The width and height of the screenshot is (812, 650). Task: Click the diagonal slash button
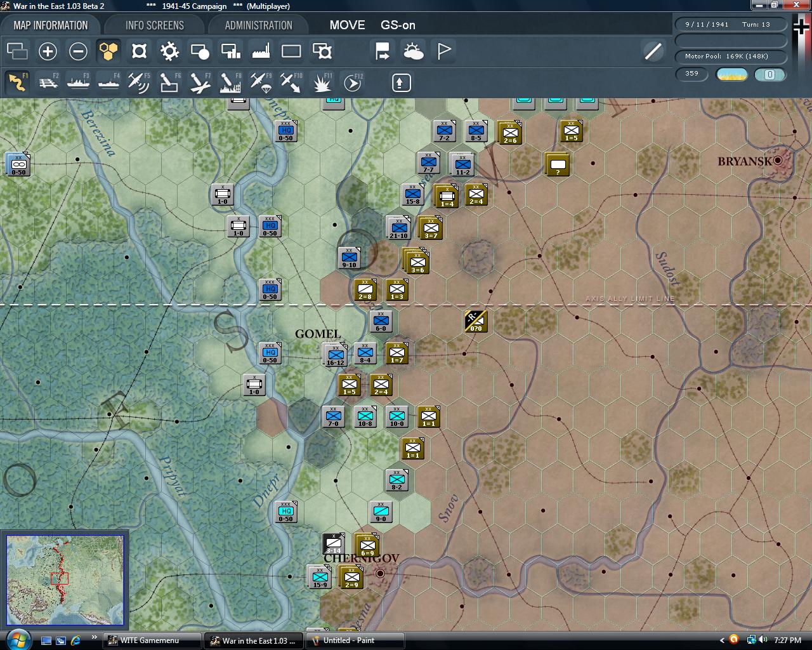(653, 51)
